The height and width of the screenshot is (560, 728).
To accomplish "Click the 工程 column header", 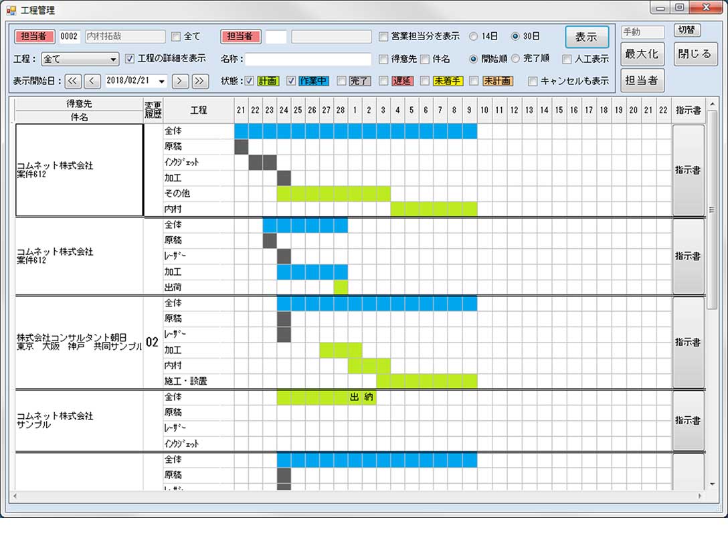I will (x=198, y=110).
